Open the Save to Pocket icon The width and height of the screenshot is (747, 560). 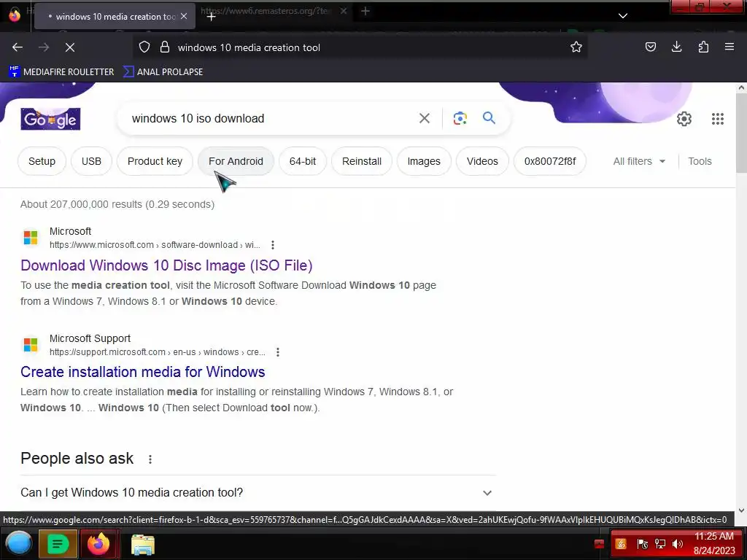(650, 47)
